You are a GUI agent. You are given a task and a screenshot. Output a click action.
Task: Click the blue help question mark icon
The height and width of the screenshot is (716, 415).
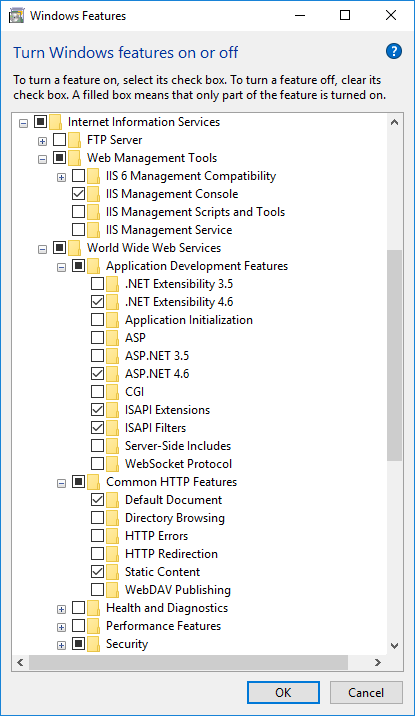coord(394,52)
